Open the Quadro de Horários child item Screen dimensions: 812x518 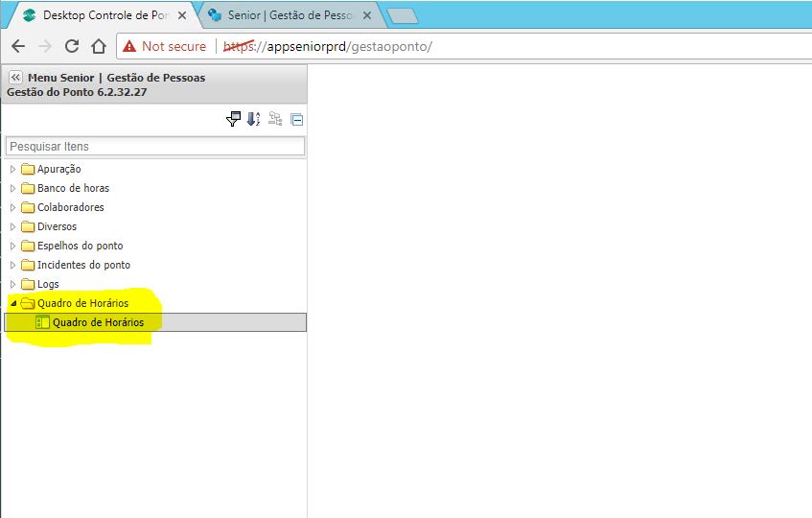[98, 322]
